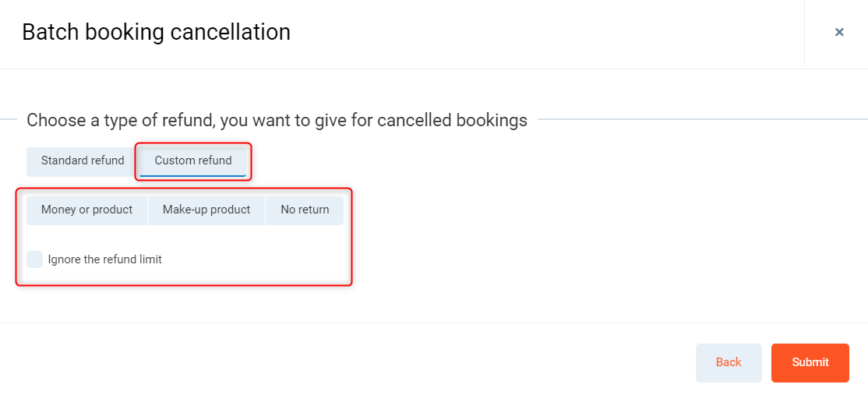
Task: Dismiss the dialog with the X icon
Action: click(839, 33)
